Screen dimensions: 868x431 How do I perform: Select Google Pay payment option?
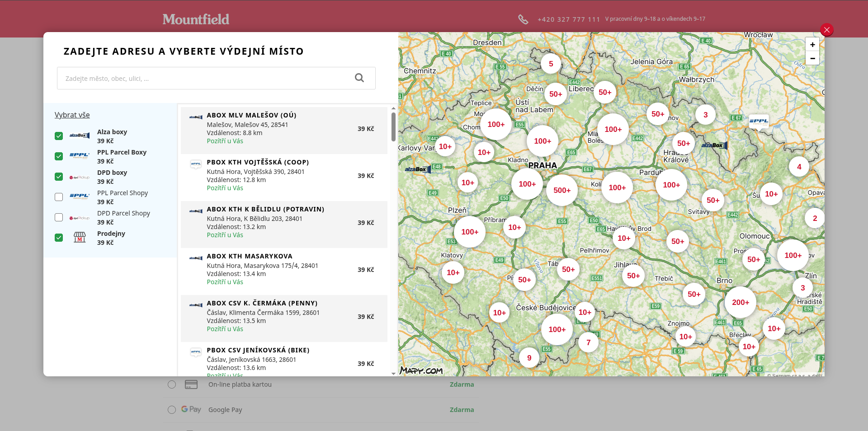(172, 410)
